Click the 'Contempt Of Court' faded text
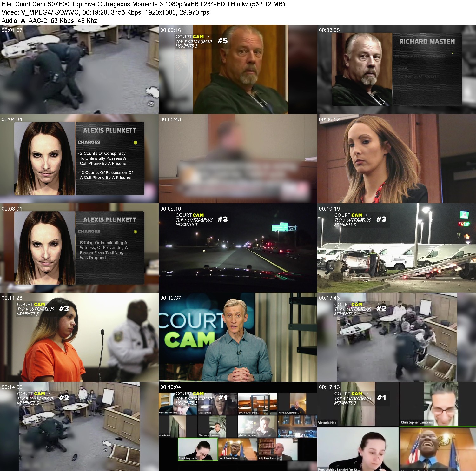Image resolution: width=476 pixels, height=471 pixels. 417,76
